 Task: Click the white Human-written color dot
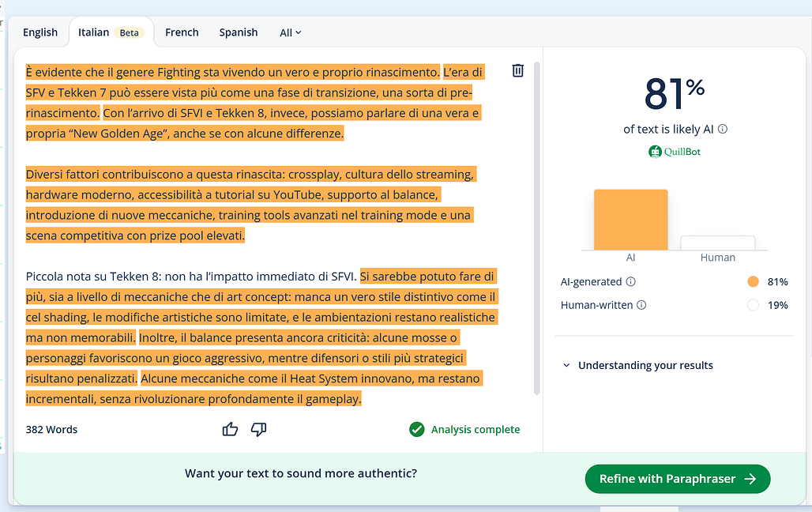pyautogui.click(x=753, y=305)
